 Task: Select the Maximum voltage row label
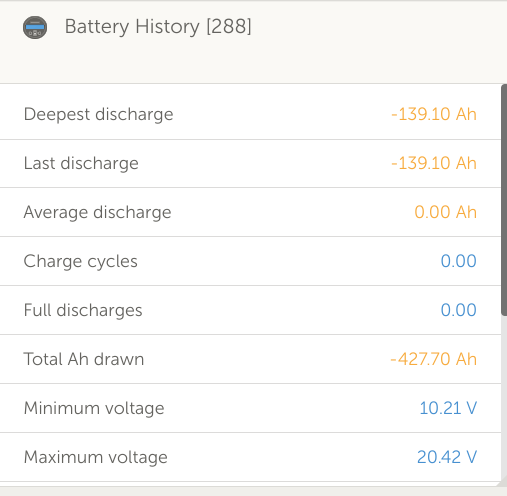[95, 457]
